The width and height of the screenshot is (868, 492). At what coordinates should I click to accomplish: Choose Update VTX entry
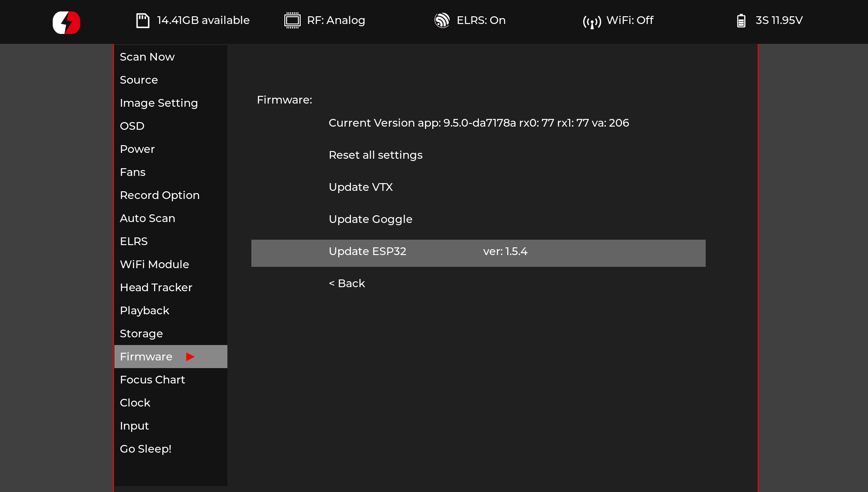coord(360,187)
